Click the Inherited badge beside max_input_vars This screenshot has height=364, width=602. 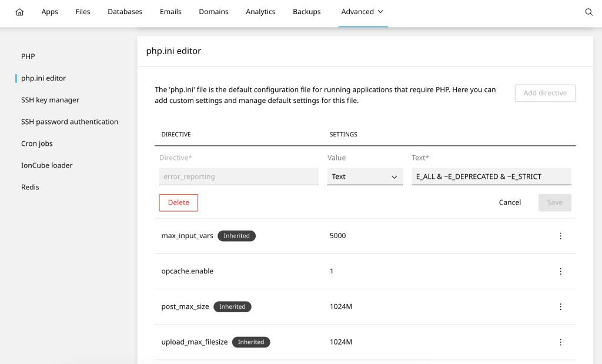(x=236, y=236)
